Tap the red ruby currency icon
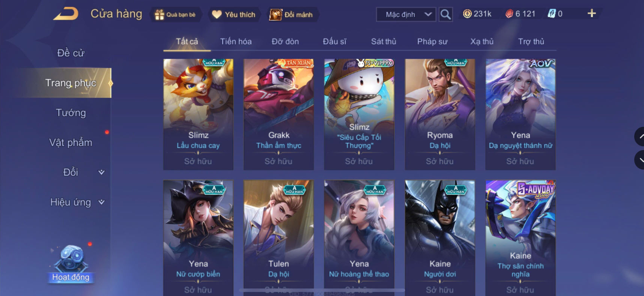 509,14
